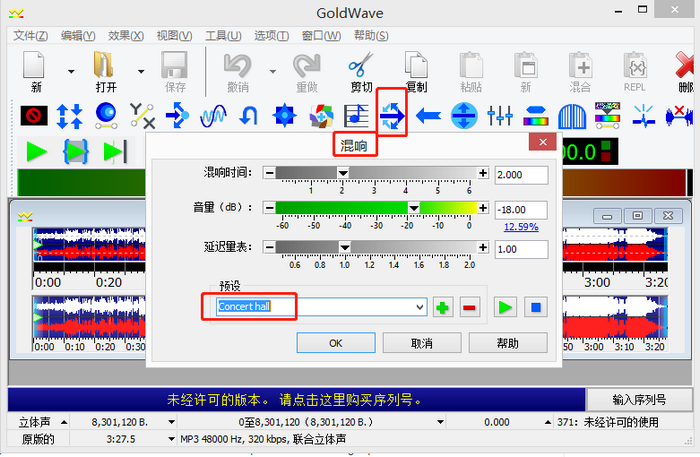Click the 12.59% link
This screenshot has height=457, width=700.
click(521, 227)
